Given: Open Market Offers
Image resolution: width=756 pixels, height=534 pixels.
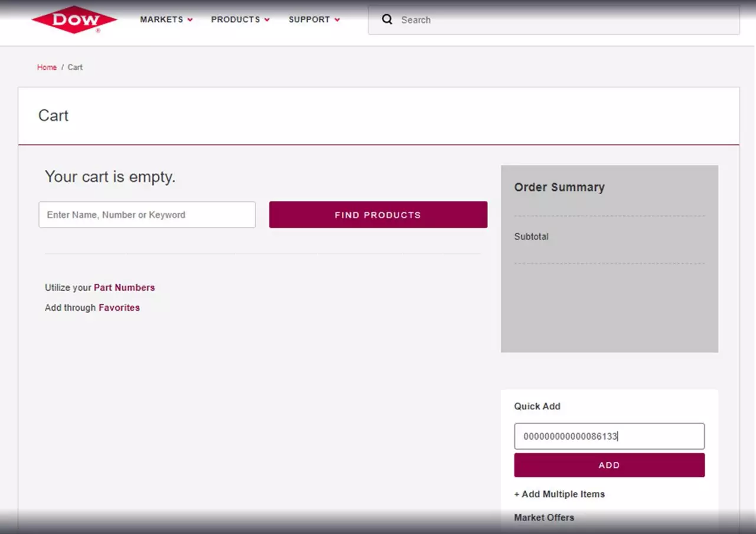Looking at the screenshot, I should [544, 517].
